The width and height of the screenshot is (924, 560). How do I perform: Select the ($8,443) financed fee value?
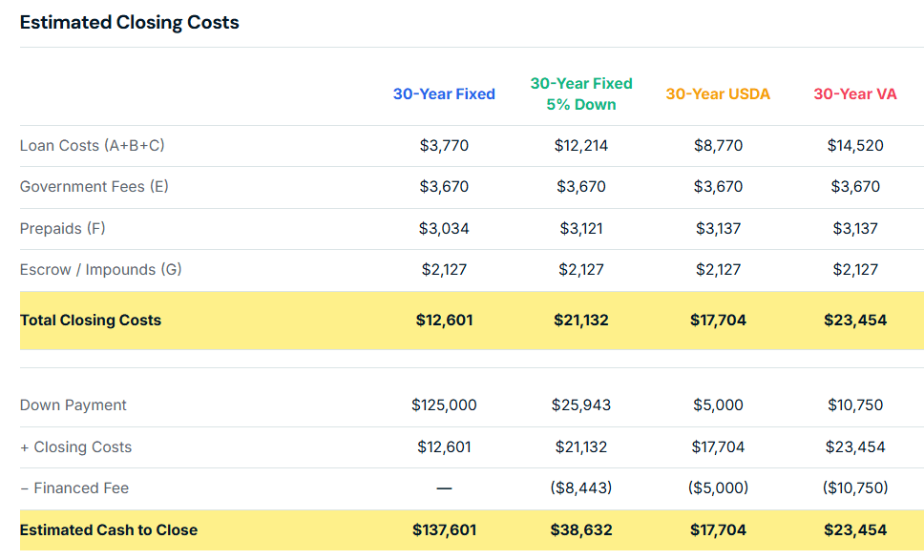pos(583,487)
